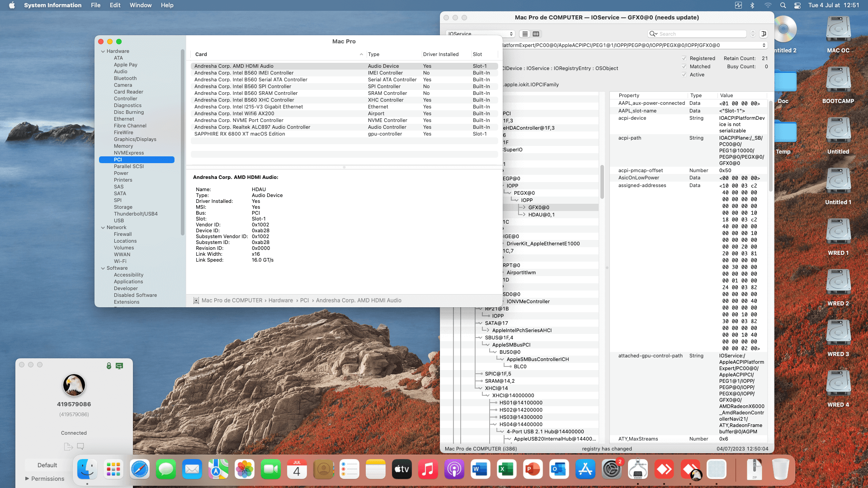Open the MAC OC drive on desktop
The width and height of the screenshot is (868, 488).
838,30
